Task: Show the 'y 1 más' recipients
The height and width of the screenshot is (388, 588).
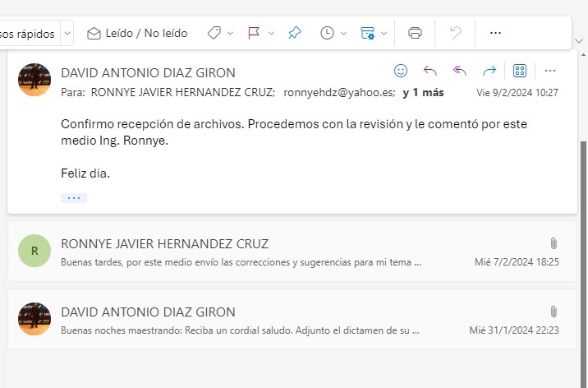Action: coord(423,92)
